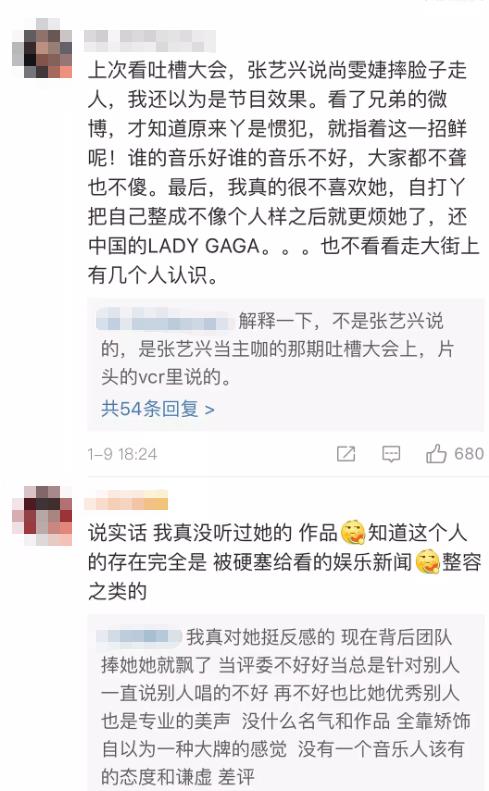Tap the LADY GAGA text in first comment
489x791 pixels.
click(x=204, y=246)
